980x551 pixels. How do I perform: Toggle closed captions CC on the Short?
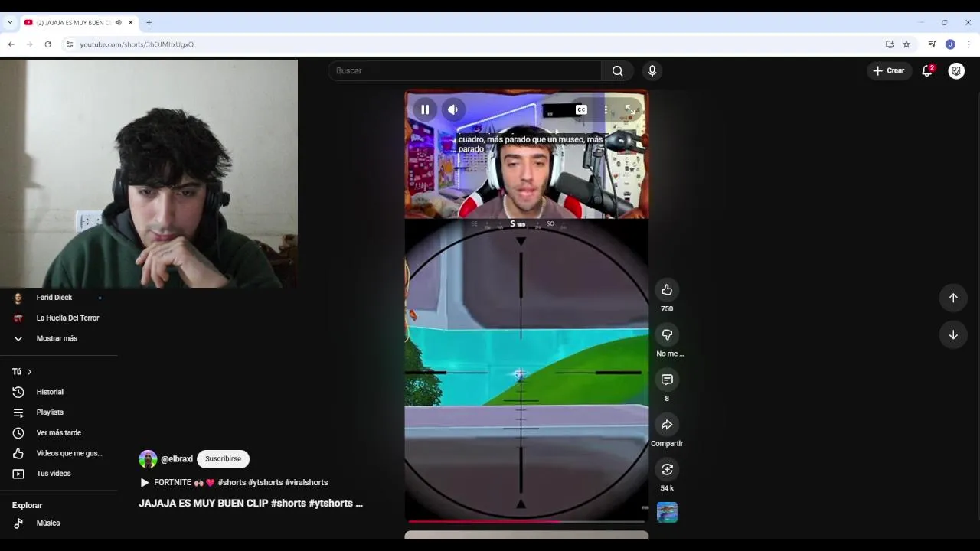point(581,109)
